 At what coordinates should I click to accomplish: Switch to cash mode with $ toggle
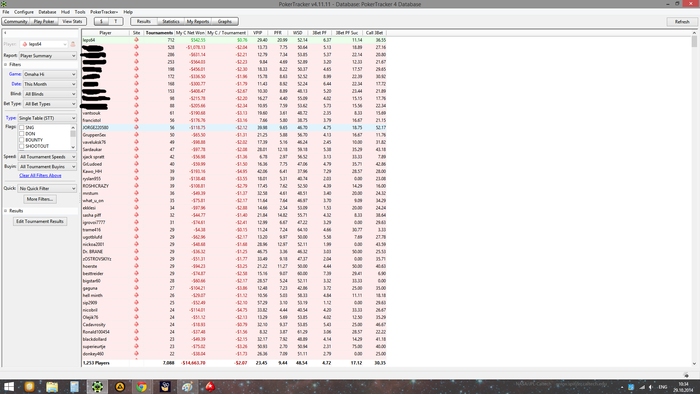pos(101,21)
